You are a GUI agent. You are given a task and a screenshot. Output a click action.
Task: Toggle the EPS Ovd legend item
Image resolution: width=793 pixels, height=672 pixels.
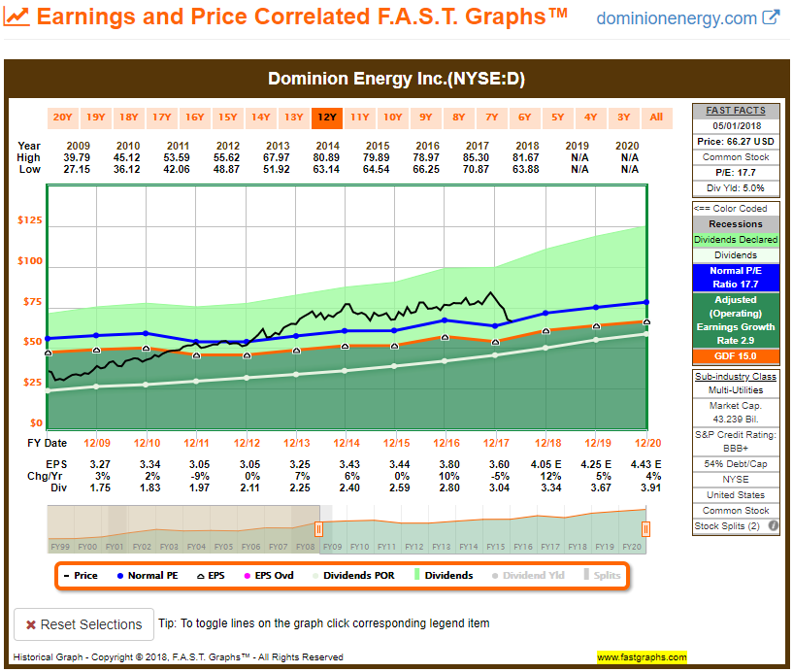coord(269,575)
